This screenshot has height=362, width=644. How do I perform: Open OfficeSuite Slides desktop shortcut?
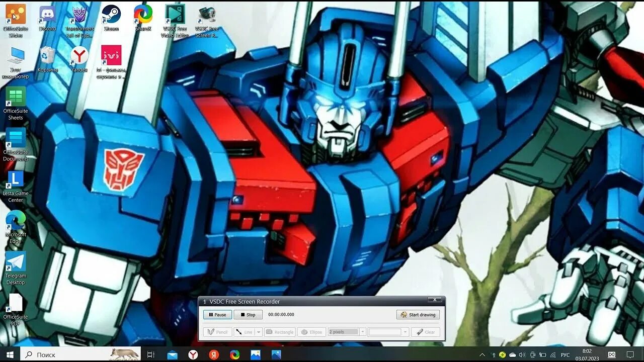(16, 21)
